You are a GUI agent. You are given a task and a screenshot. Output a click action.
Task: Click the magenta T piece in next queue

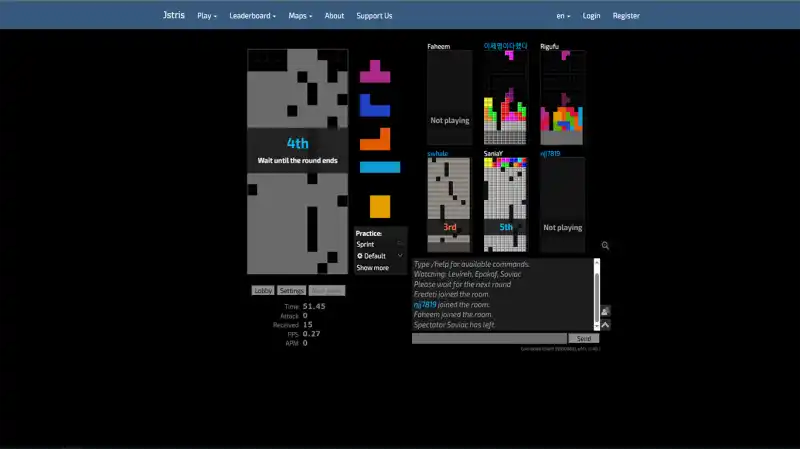tap(375, 71)
